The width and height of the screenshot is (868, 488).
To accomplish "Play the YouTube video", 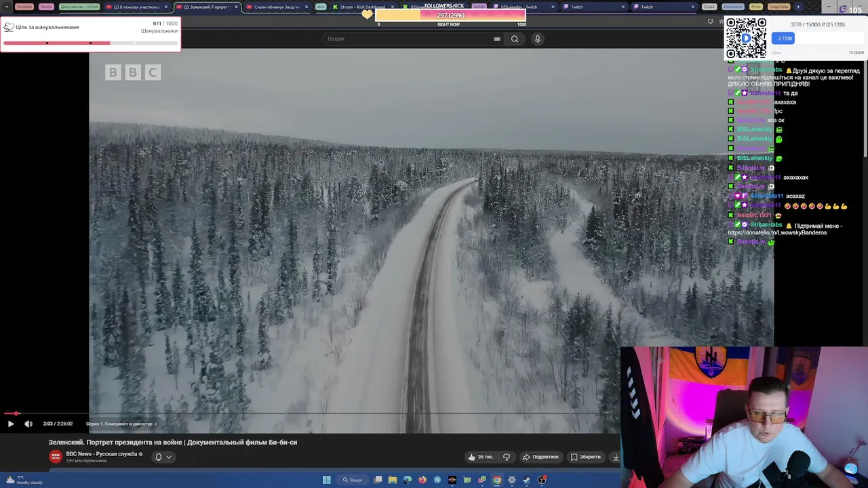I will pyautogui.click(x=11, y=424).
